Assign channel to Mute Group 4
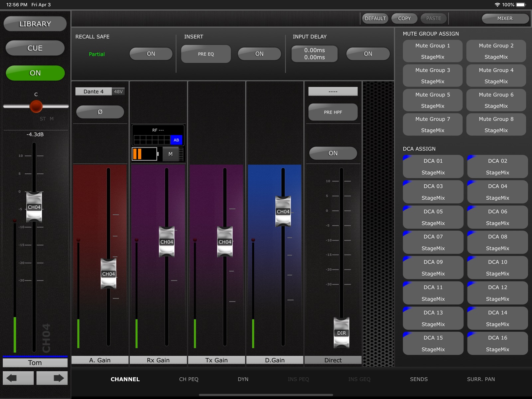Screen dimensions: 532x399 pyautogui.click(x=496, y=76)
